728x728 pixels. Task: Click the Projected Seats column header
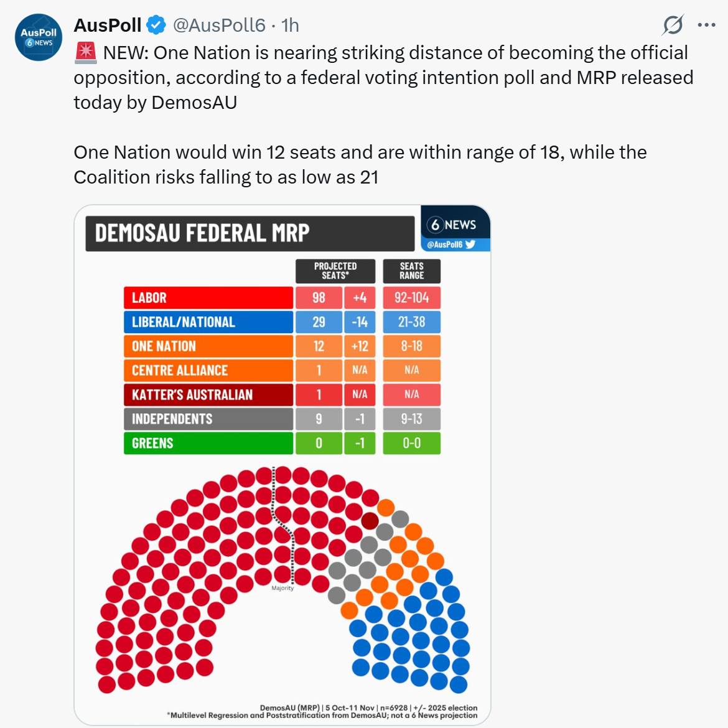pyautogui.click(x=335, y=271)
